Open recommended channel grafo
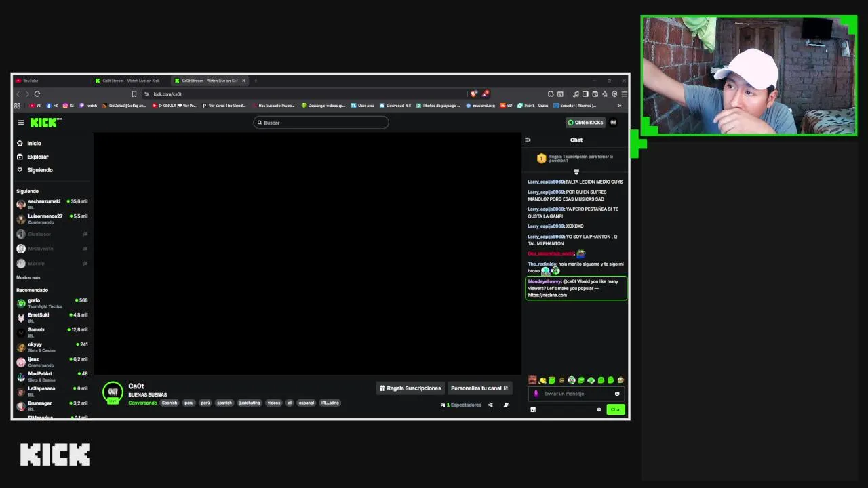The image size is (868, 488). tap(52, 303)
